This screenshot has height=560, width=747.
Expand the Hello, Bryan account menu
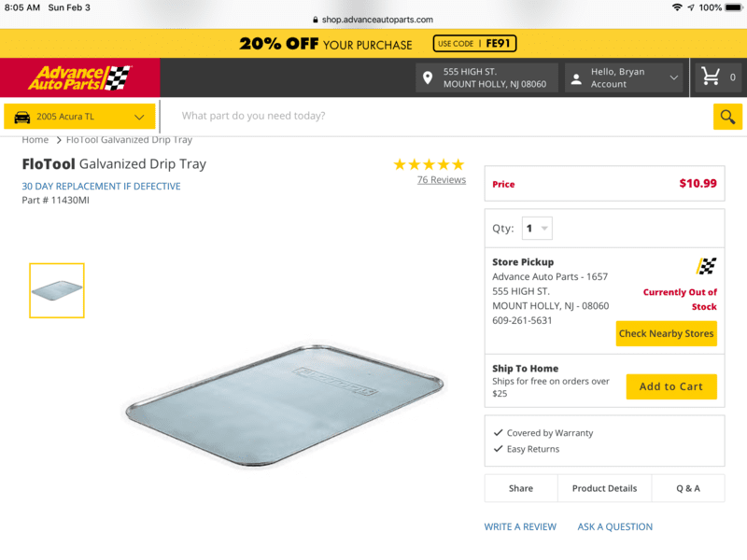(x=674, y=78)
